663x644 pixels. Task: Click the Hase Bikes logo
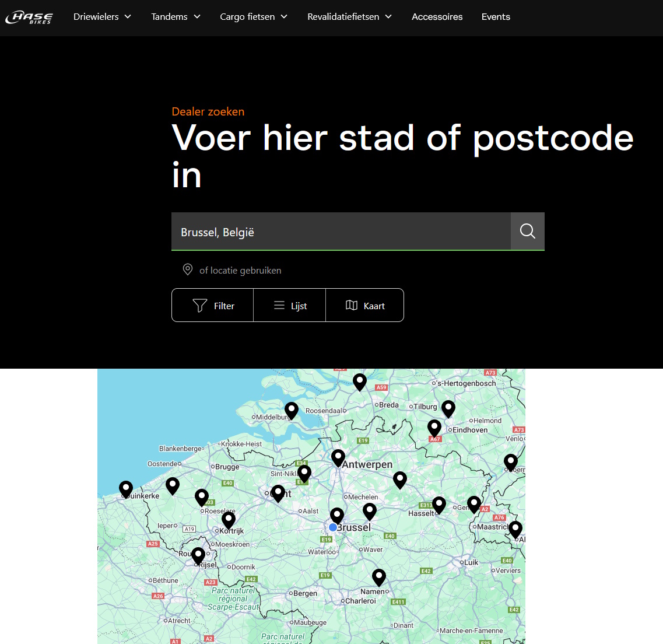click(x=29, y=17)
